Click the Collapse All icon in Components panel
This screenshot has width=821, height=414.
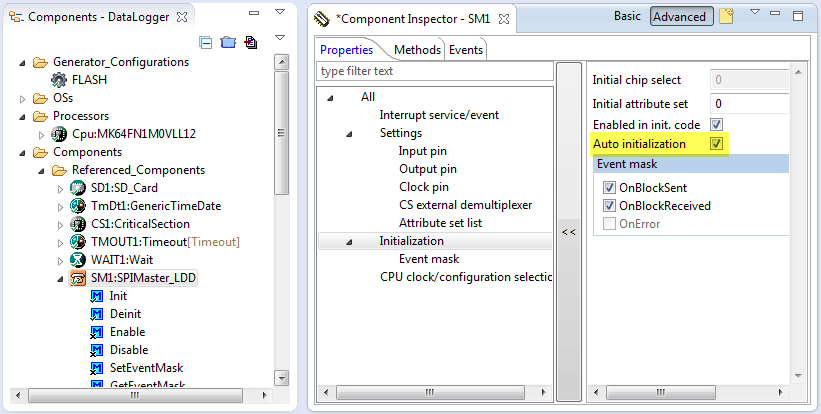coord(206,42)
